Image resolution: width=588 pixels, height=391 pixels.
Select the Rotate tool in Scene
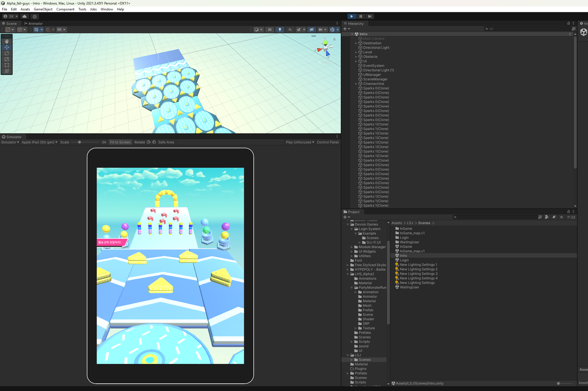tap(7, 53)
